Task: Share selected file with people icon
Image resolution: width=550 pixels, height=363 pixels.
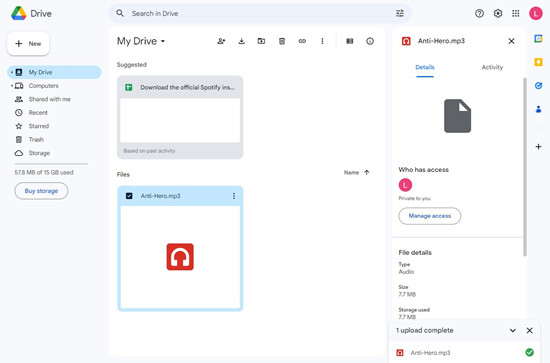Action: coord(221,41)
